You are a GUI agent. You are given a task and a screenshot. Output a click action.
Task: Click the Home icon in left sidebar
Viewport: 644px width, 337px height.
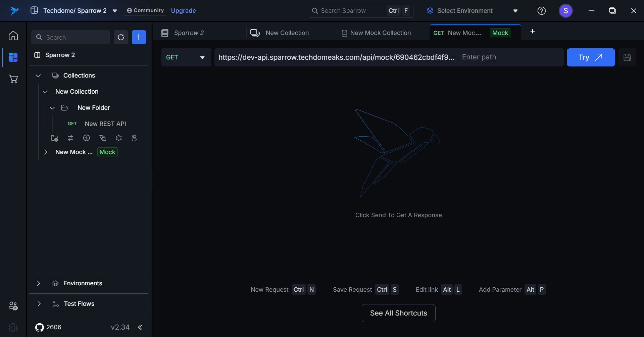13,36
